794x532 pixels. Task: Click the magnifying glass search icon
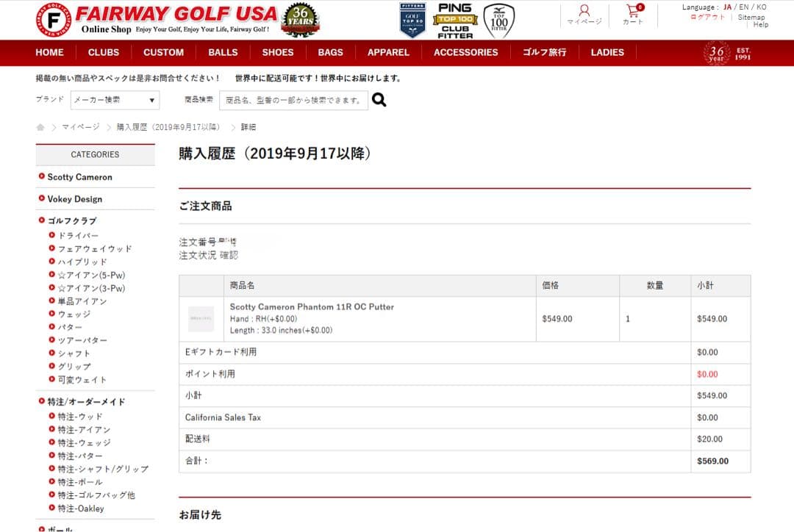click(x=379, y=100)
